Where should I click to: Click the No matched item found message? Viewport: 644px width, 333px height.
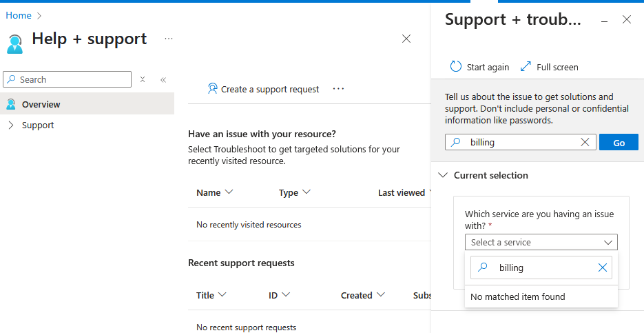517,296
